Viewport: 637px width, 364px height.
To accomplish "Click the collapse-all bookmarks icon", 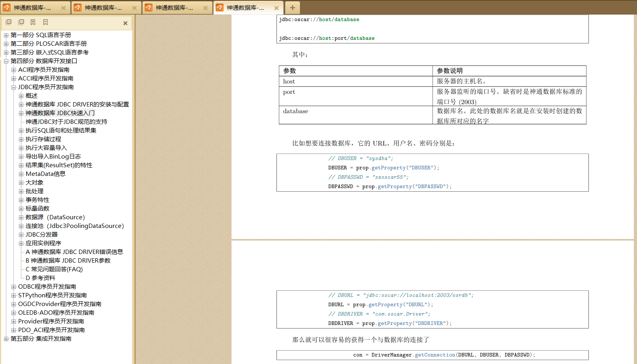I will (x=21, y=22).
